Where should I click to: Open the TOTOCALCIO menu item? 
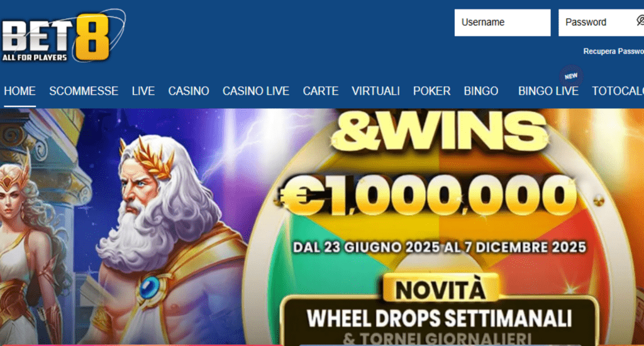618,91
